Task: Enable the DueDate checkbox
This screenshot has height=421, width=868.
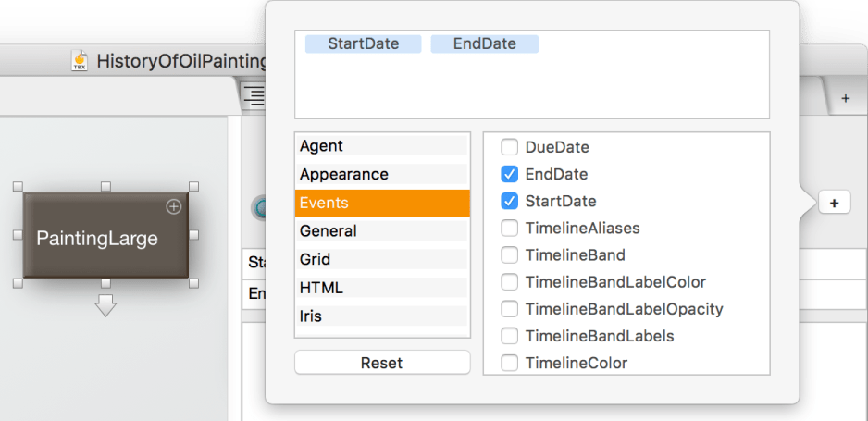Action: (510, 147)
